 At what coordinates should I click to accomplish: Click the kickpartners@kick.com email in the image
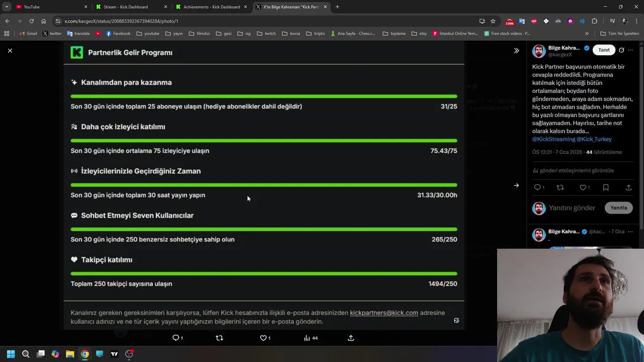tap(384, 313)
